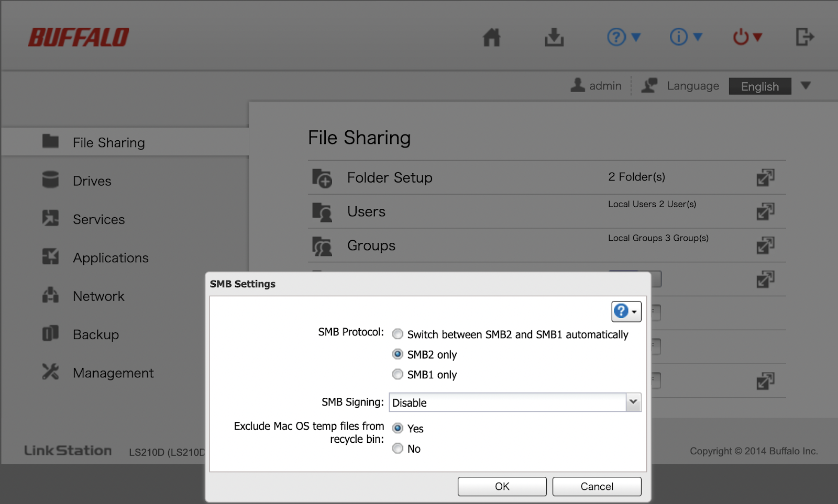Open Users settings popup icon
This screenshot has height=504, width=838.
(x=765, y=211)
